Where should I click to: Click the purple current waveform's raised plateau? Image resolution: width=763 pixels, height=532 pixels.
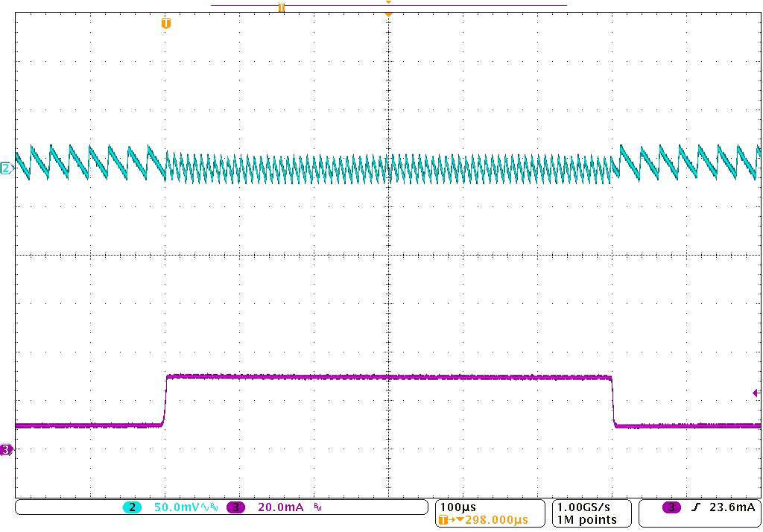387,377
